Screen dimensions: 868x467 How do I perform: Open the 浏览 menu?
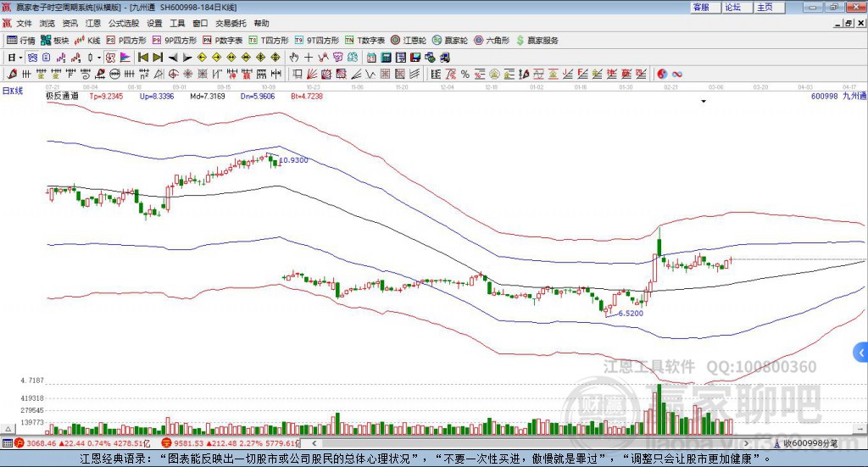click(x=47, y=23)
